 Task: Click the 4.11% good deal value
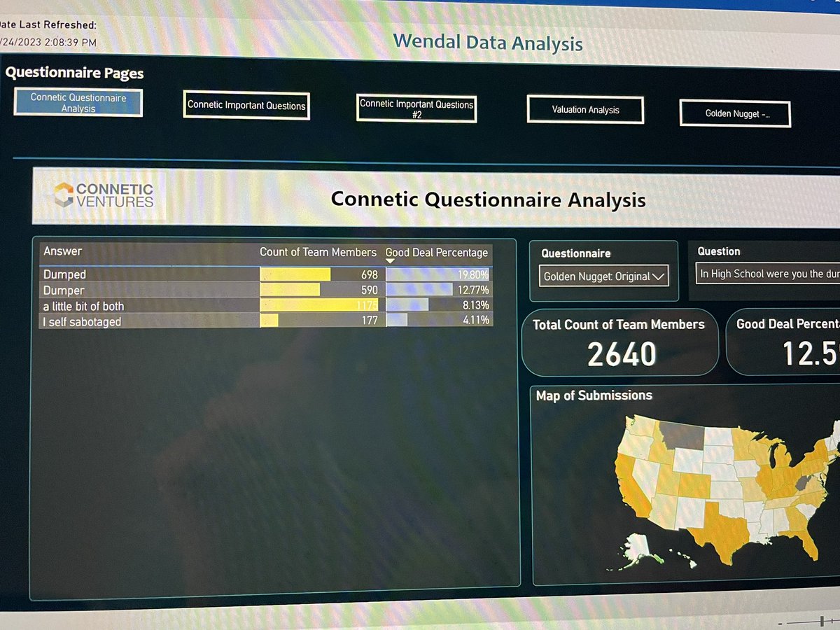476,321
